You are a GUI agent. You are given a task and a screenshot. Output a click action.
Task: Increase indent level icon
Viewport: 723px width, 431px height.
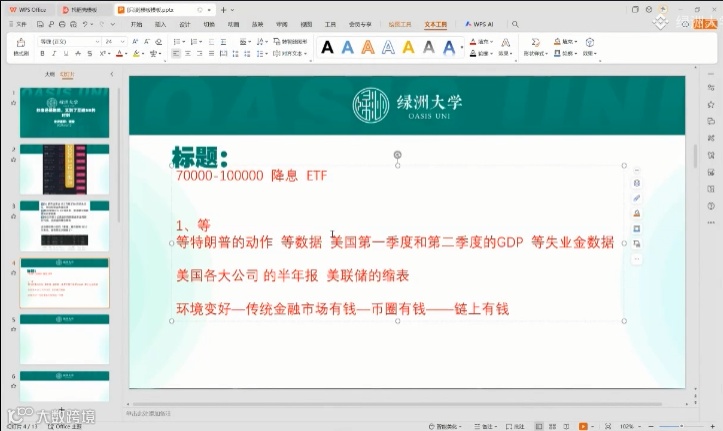[x=223, y=41]
